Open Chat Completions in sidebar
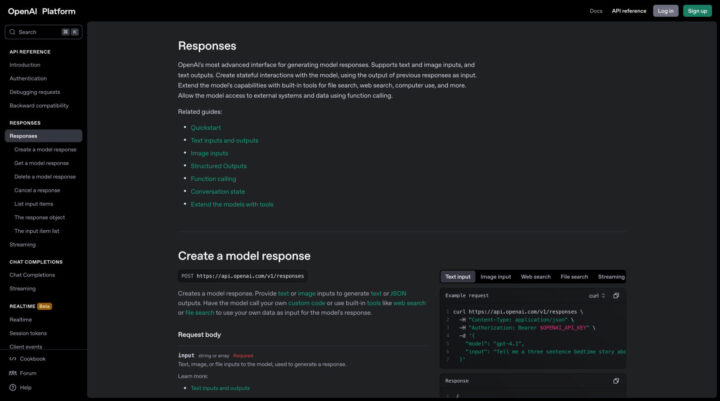This screenshot has width=720, height=401. [x=32, y=275]
